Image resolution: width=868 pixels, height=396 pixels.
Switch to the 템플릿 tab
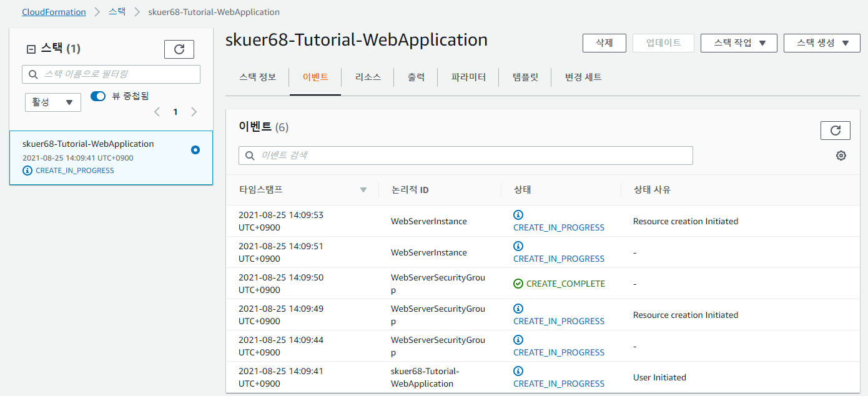(525, 77)
